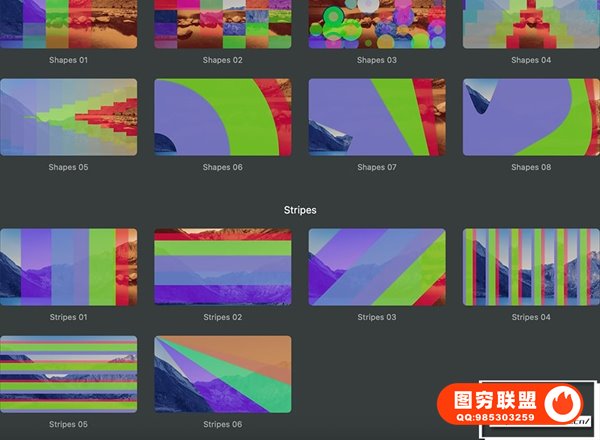Click the "Shapes 06" text label
This screenshot has width=600, height=440.
[x=223, y=168]
